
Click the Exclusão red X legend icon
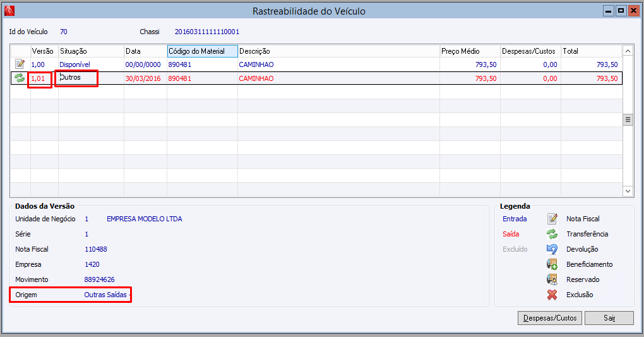(x=552, y=295)
